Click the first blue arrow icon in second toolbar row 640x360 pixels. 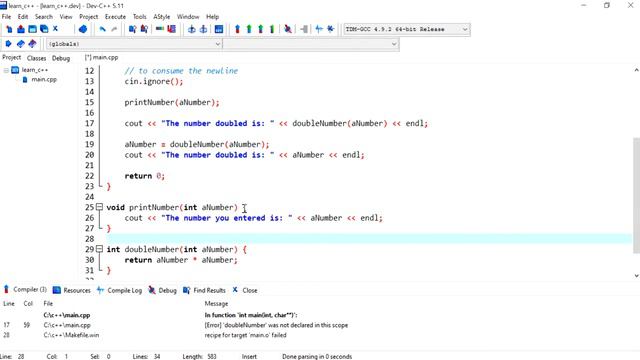click(x=8, y=44)
